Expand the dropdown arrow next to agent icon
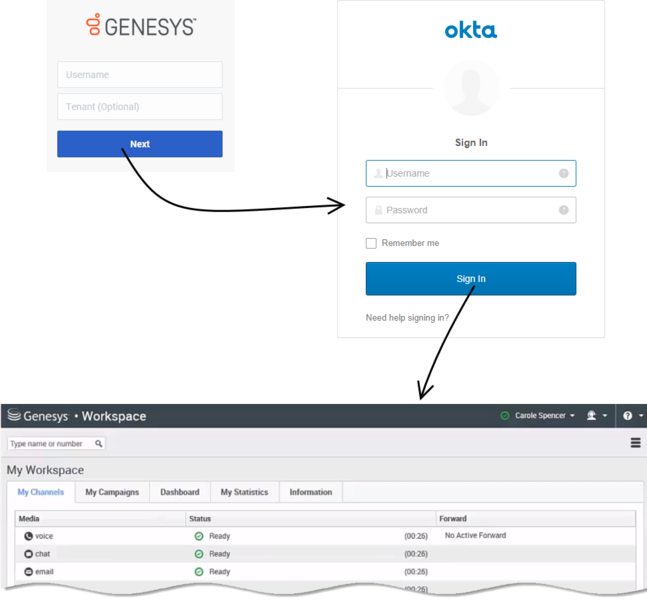Screen dimensions: 647x600 click(x=605, y=416)
